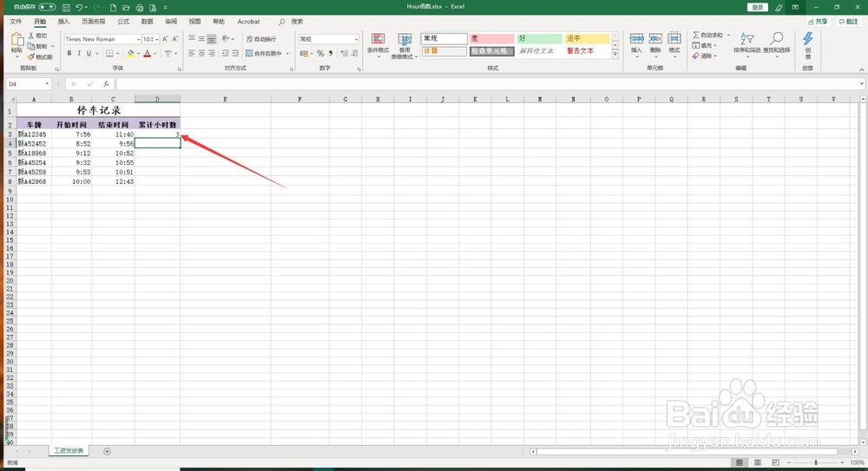Expand the Name Box dropdown arrow
This screenshot has height=471, width=868.
point(47,84)
